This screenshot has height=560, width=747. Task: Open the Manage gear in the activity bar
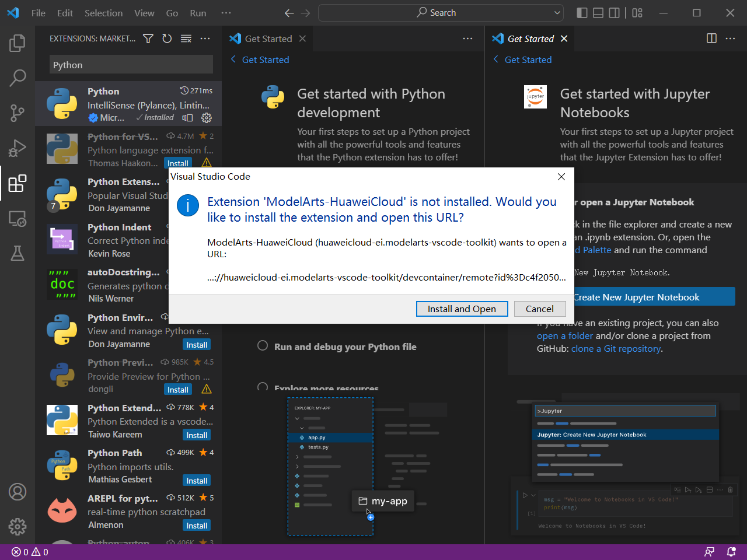[18, 527]
